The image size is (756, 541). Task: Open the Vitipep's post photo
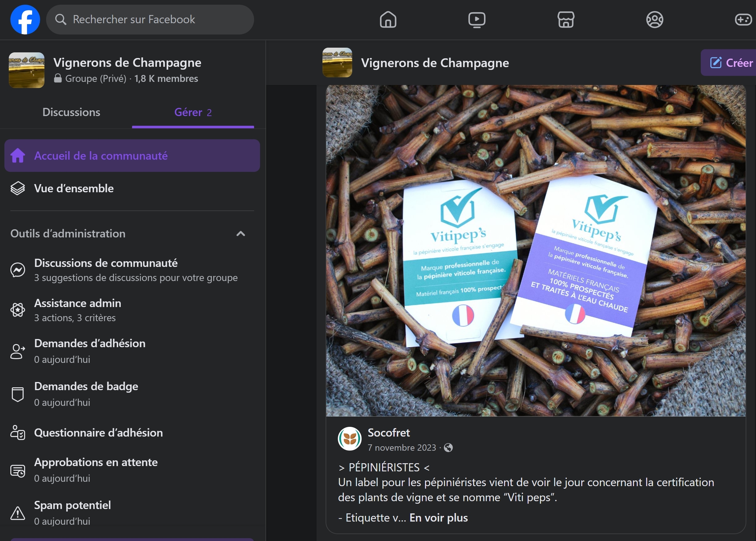click(x=535, y=251)
